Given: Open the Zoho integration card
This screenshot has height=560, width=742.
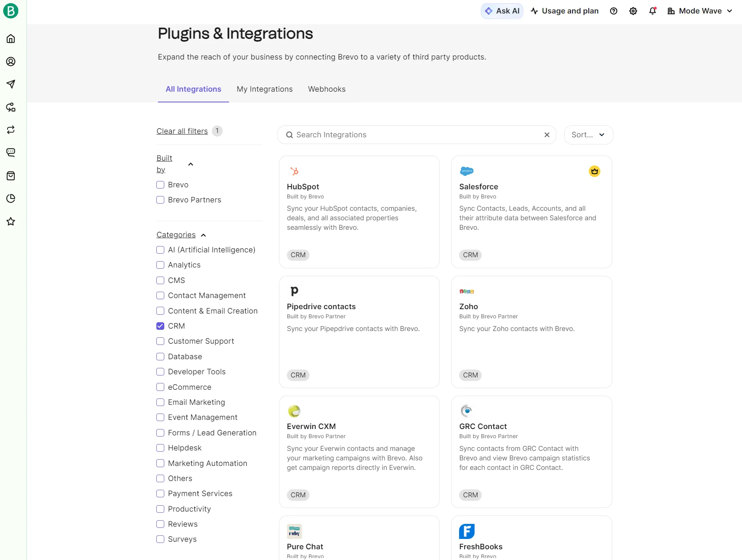Looking at the screenshot, I should point(531,332).
